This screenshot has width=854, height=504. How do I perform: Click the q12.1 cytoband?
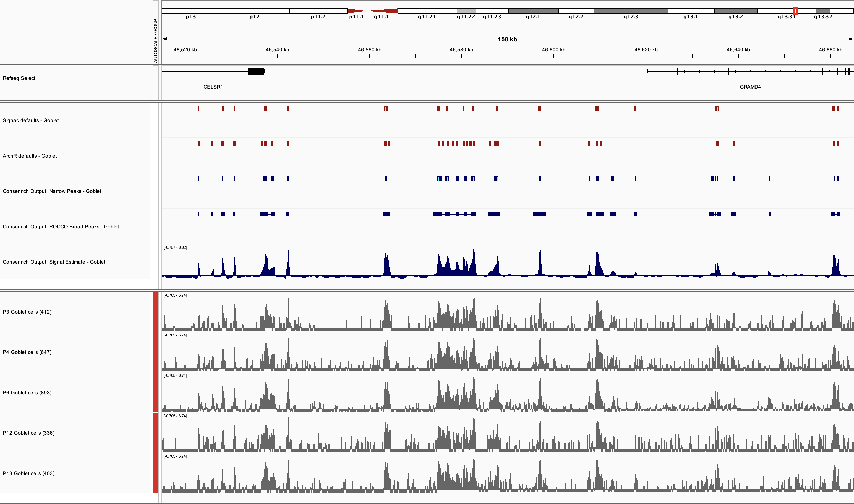533,11
